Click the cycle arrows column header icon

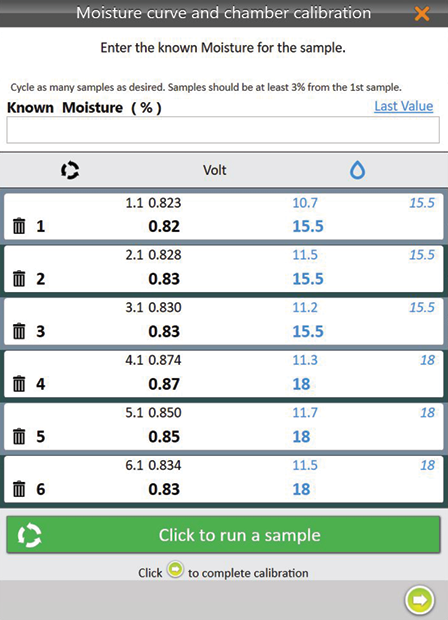(70, 170)
